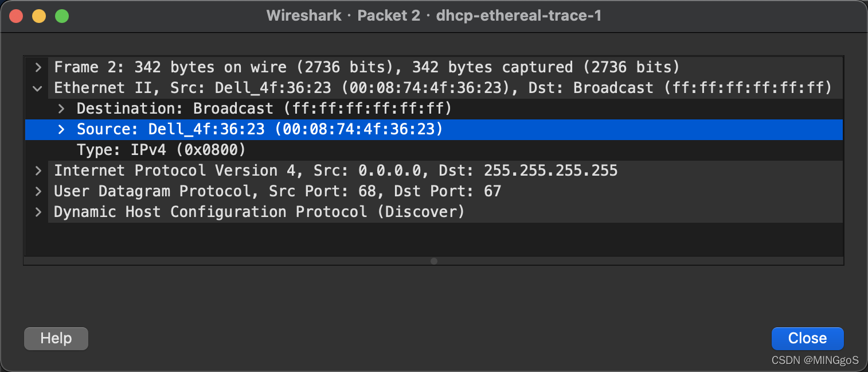Select the Internet Protocol Version 4 line text
Image resolution: width=868 pixels, height=372 pixels.
coord(336,171)
